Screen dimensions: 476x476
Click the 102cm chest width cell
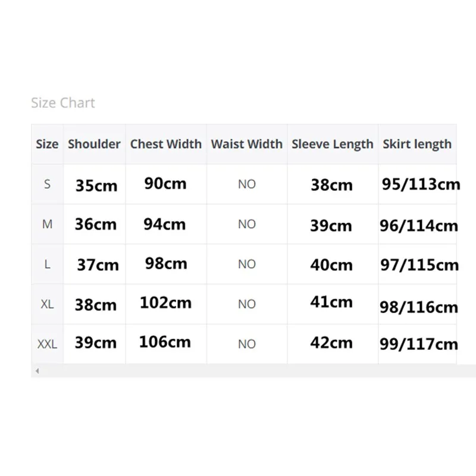[165, 302]
